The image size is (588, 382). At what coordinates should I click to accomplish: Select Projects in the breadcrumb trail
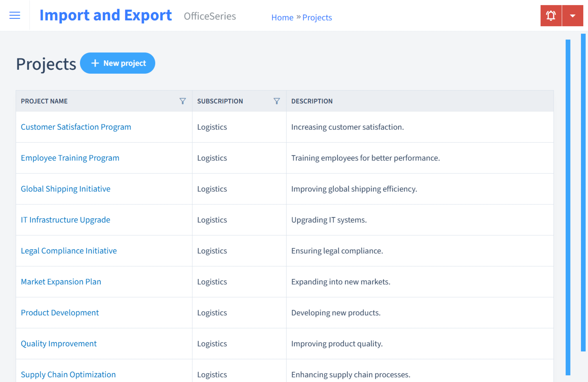[x=317, y=17]
